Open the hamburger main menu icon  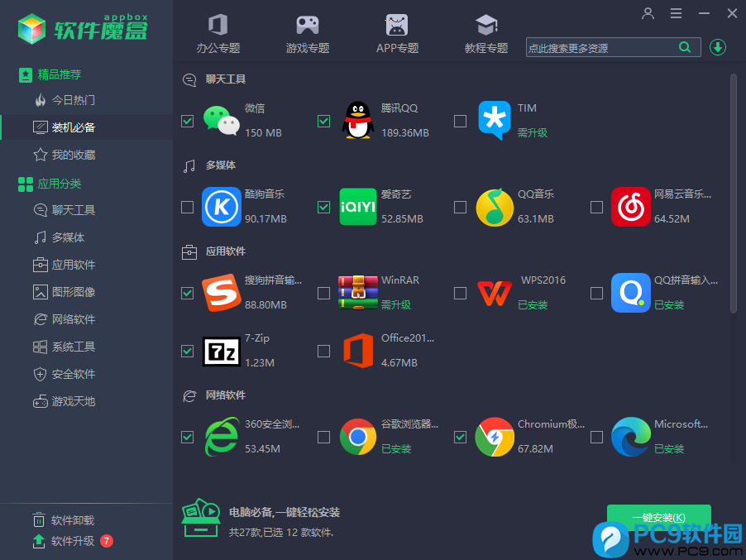pos(676,13)
